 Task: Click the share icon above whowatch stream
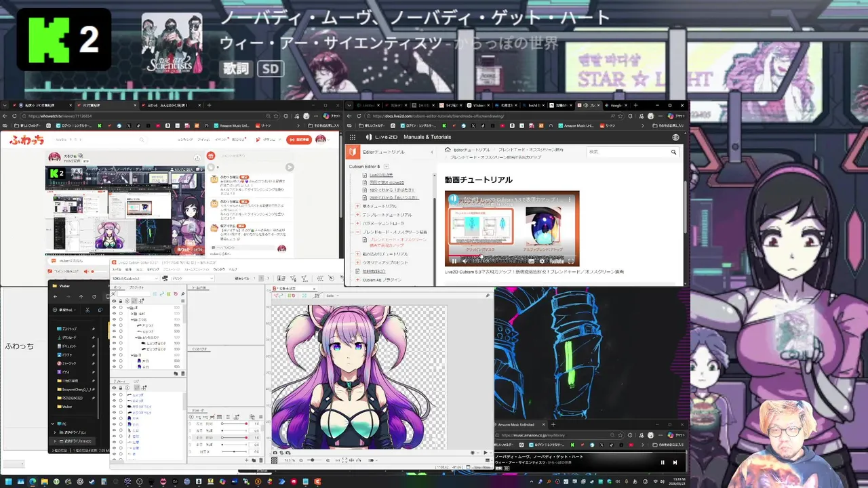(197, 158)
